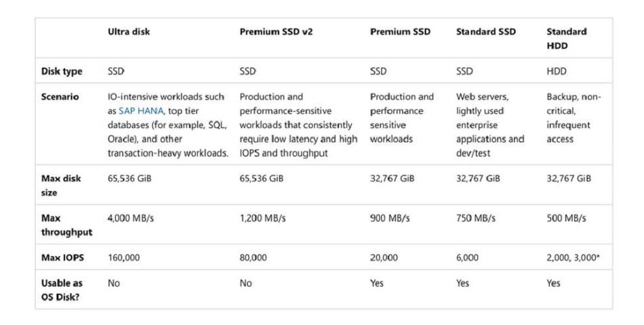Click the 160,000 Max IOPS value

point(124,257)
